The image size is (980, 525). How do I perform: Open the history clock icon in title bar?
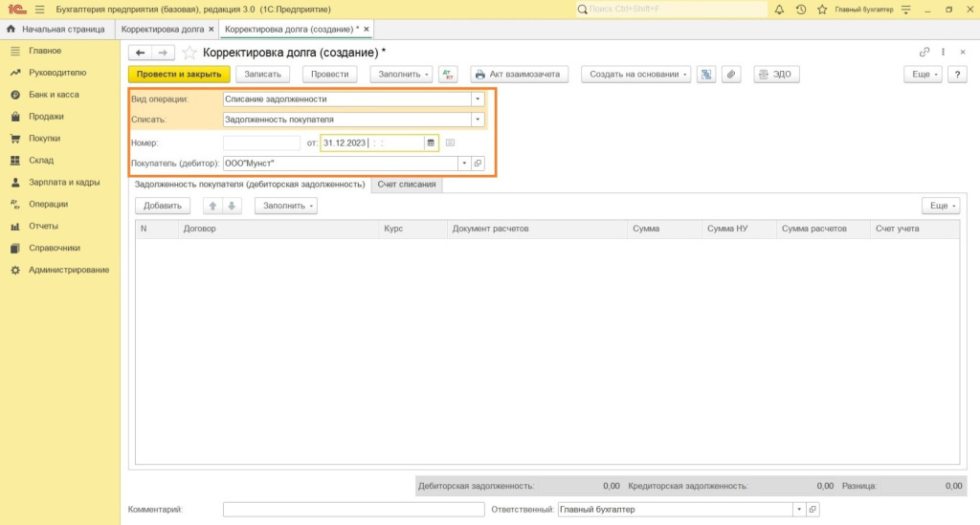800,10
